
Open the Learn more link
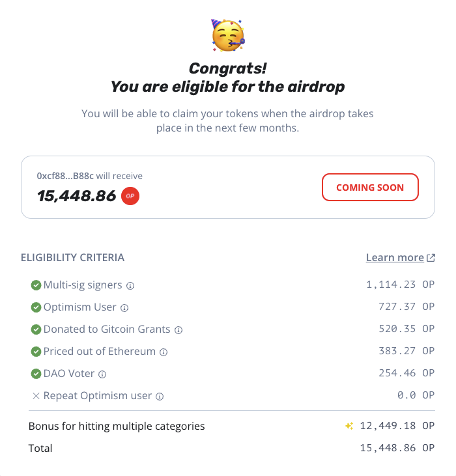395,257
